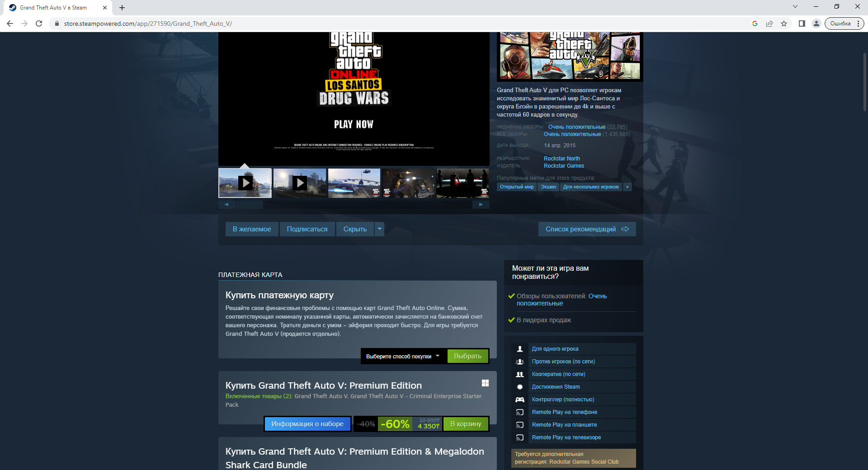Image resolution: width=868 pixels, height=470 pixels.
Task: Select the Для нескольких игроков tag
Action: click(x=591, y=187)
